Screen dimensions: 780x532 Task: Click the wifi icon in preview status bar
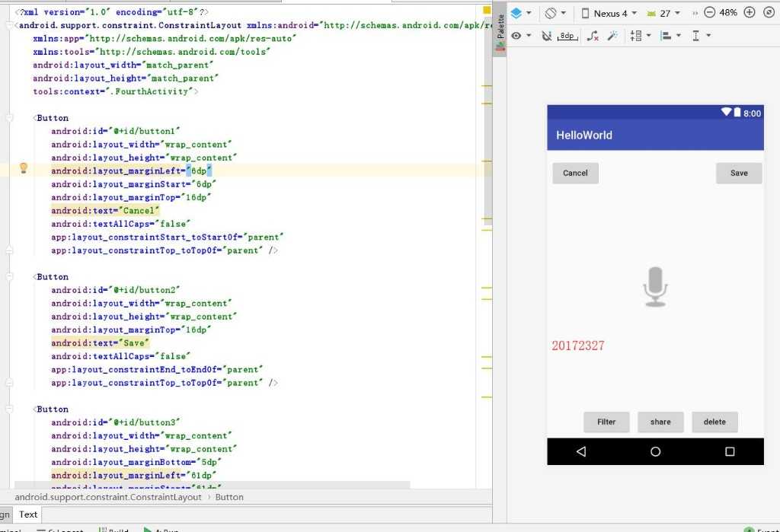[727, 112]
